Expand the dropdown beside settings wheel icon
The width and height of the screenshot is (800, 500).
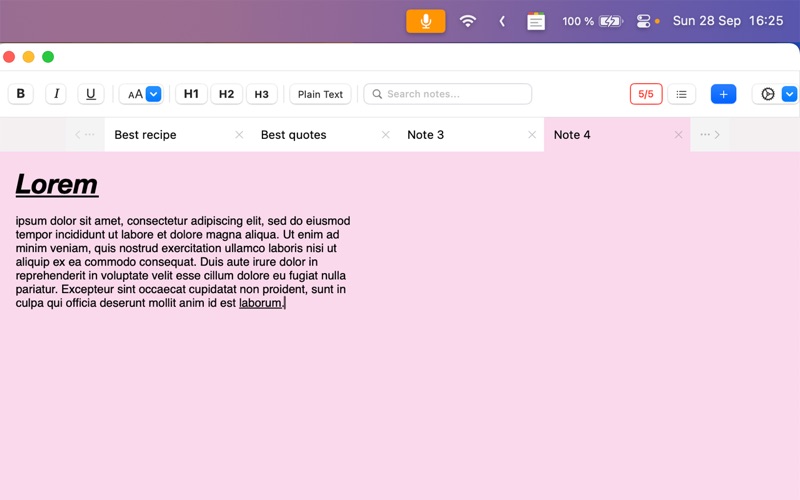pos(789,94)
